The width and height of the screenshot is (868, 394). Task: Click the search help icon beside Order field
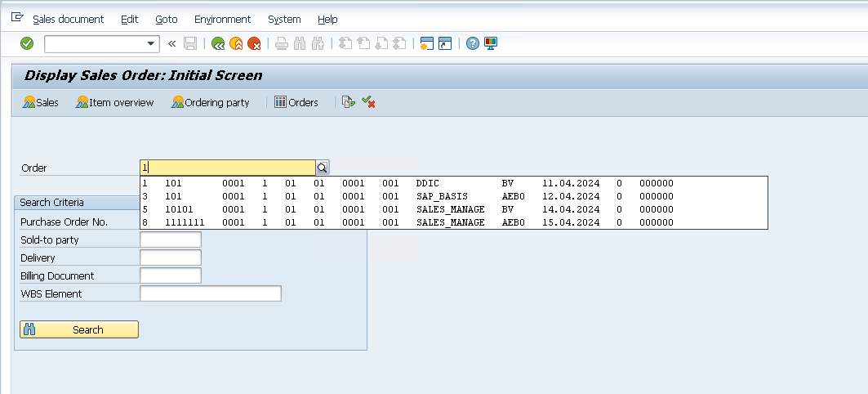point(323,168)
